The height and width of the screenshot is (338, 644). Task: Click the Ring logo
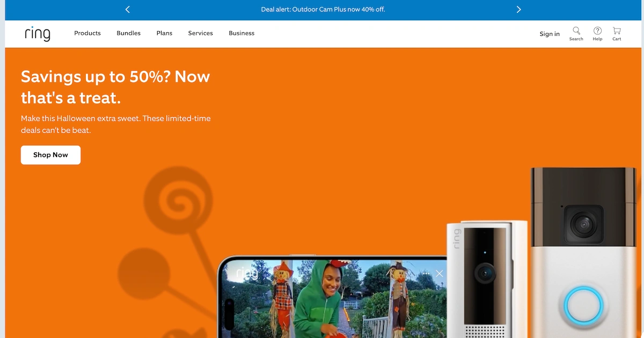click(38, 34)
